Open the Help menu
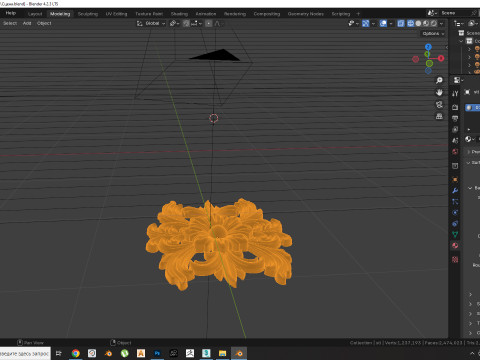The height and width of the screenshot is (360, 480). 11,13
